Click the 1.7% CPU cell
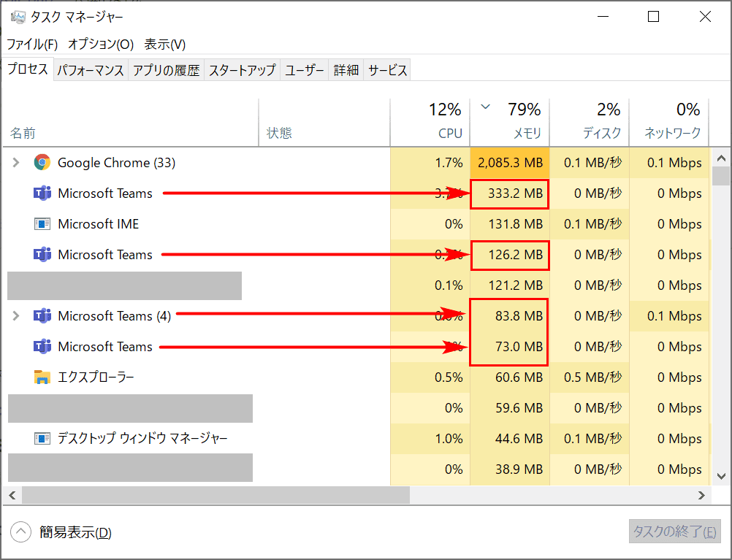 (x=430, y=162)
